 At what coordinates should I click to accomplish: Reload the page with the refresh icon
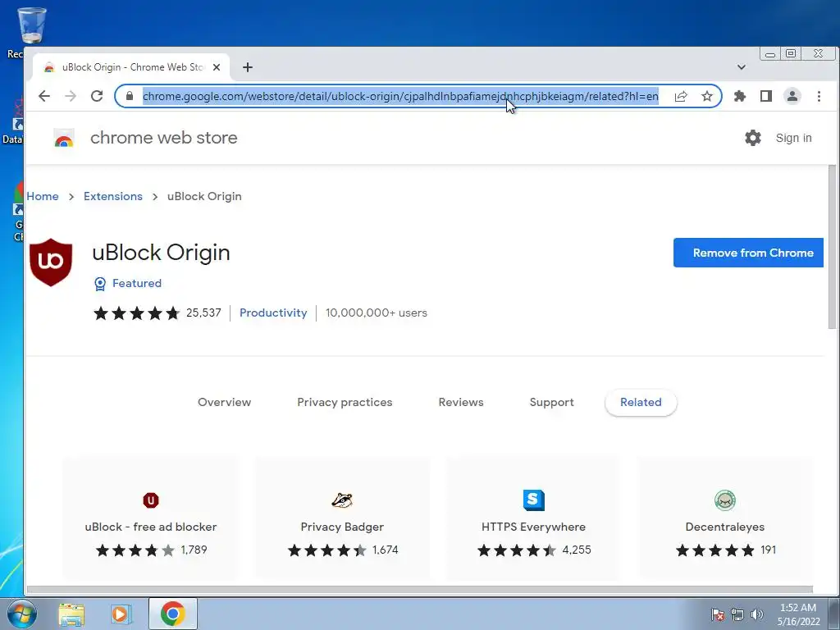(97, 96)
